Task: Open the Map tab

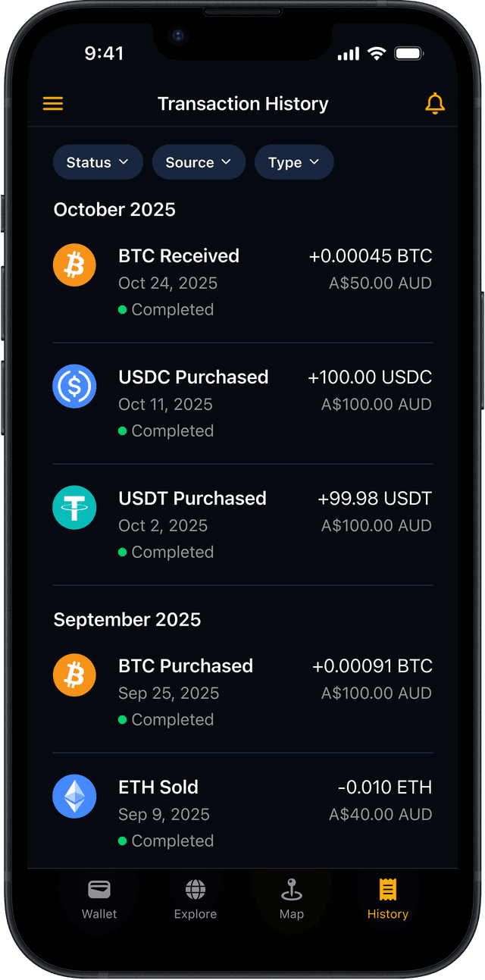Action: point(292,899)
